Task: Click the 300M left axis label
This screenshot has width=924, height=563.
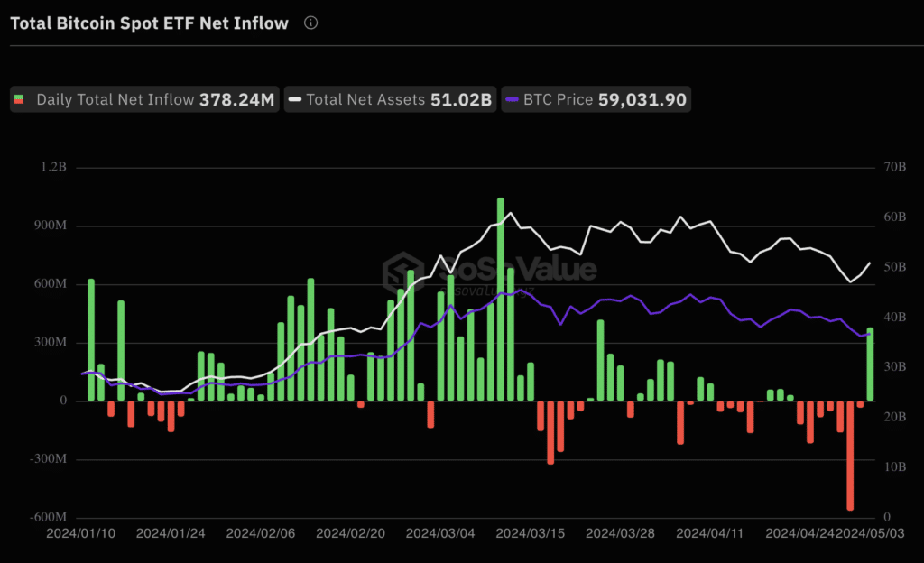Action: 51,342
